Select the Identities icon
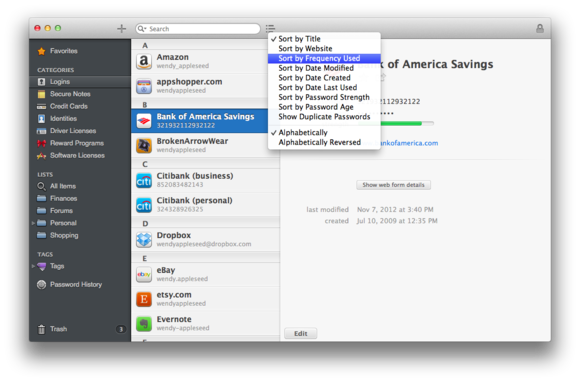Image resolution: width=580 pixels, height=382 pixels. click(x=41, y=119)
